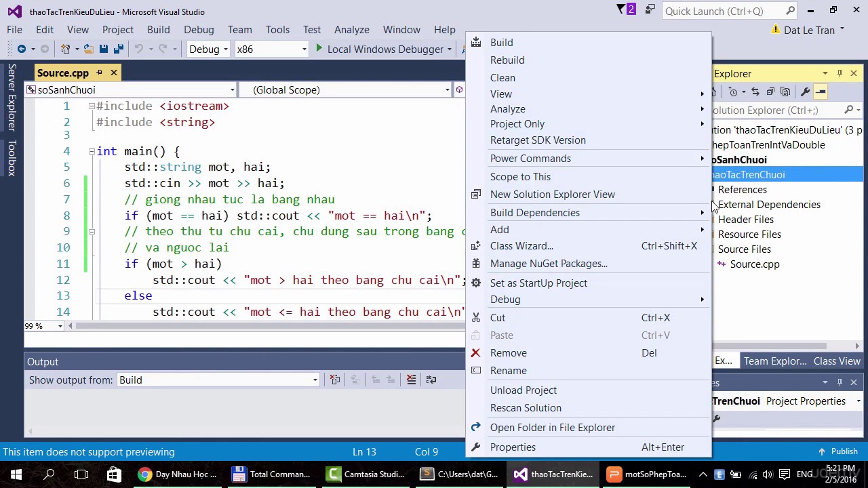Image resolution: width=868 pixels, height=488 pixels.
Task: Switch to Team Explorer tab
Action: [x=774, y=361]
